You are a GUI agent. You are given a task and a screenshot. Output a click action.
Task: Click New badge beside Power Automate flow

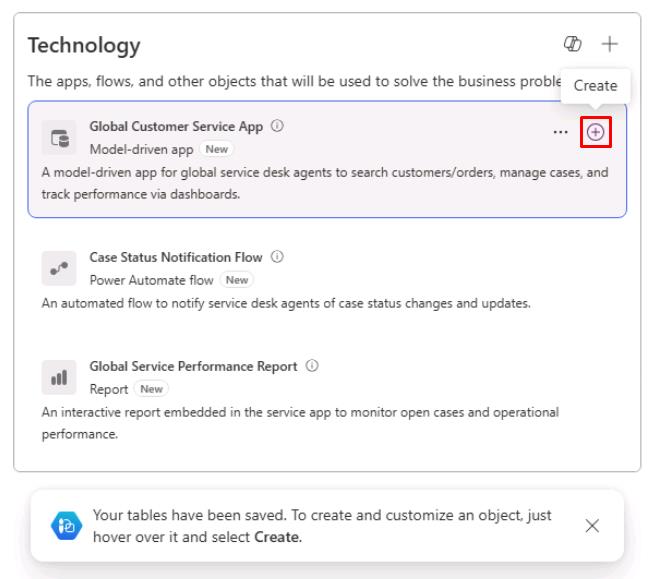tap(237, 280)
